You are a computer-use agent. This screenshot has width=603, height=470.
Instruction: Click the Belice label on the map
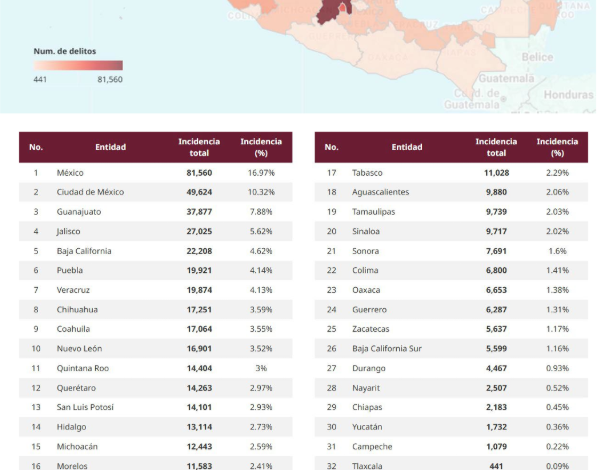click(536, 57)
